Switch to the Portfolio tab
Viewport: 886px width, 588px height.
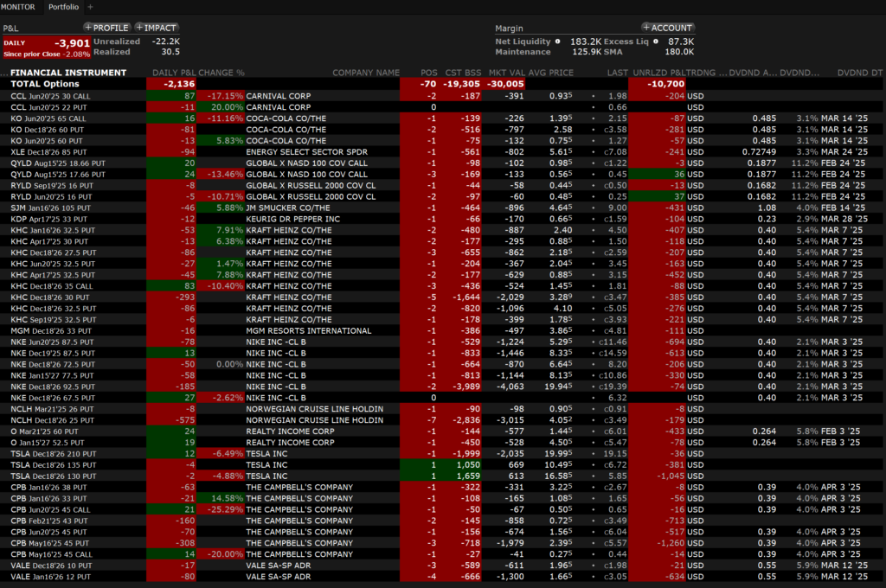pos(65,6)
